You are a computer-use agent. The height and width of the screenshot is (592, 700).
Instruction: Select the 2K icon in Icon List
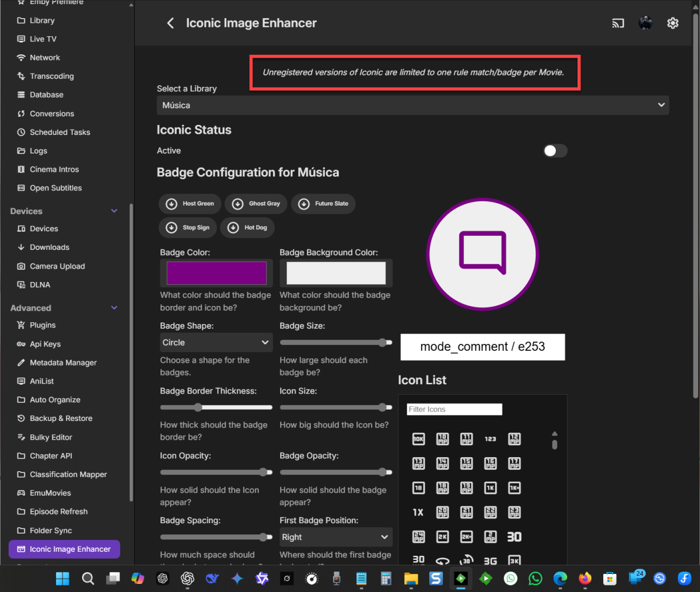442,537
